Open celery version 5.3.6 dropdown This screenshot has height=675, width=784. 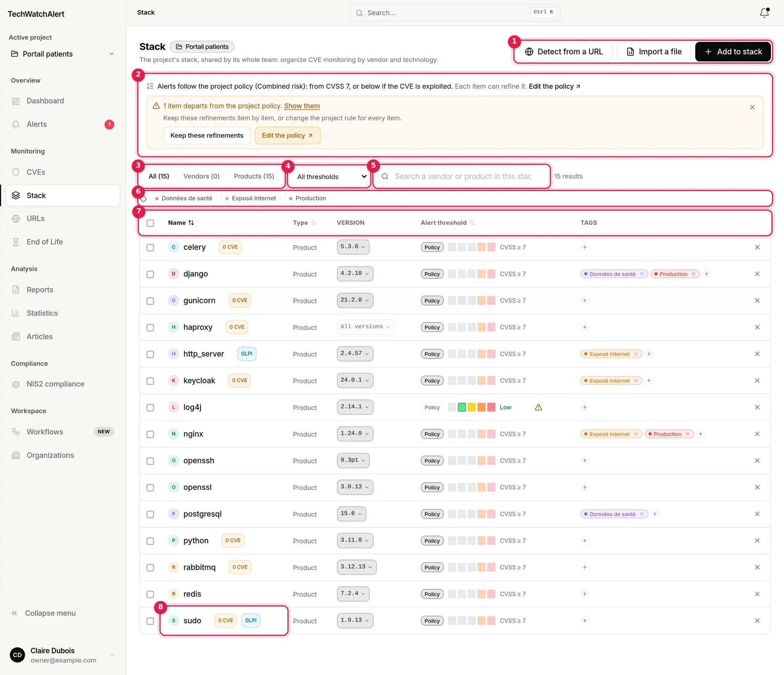353,247
